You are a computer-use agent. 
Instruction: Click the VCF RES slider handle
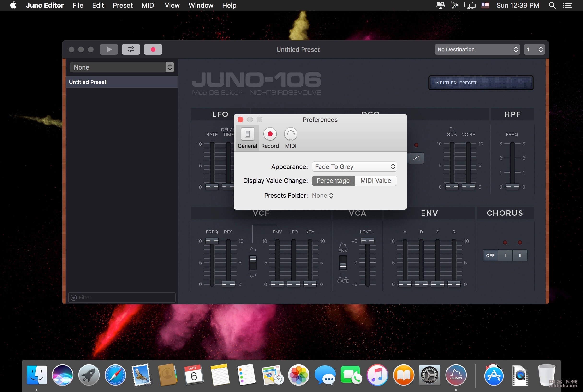pos(228,284)
